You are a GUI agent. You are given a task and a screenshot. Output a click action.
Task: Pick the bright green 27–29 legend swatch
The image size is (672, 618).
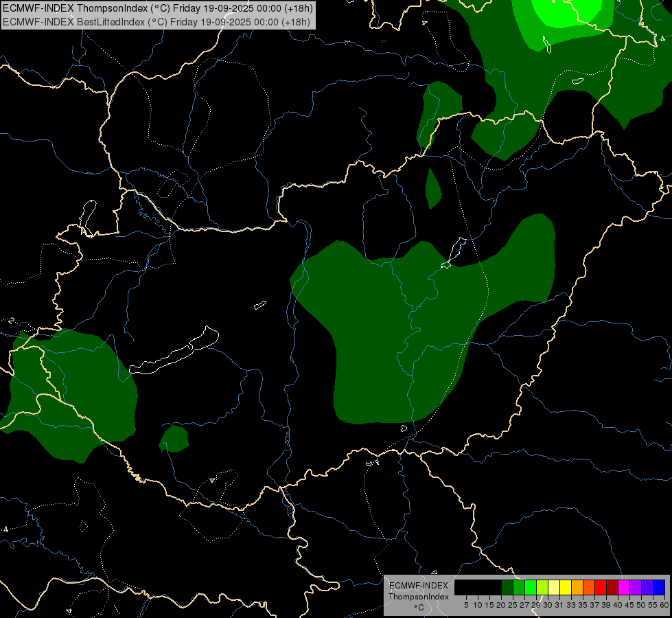(531, 587)
